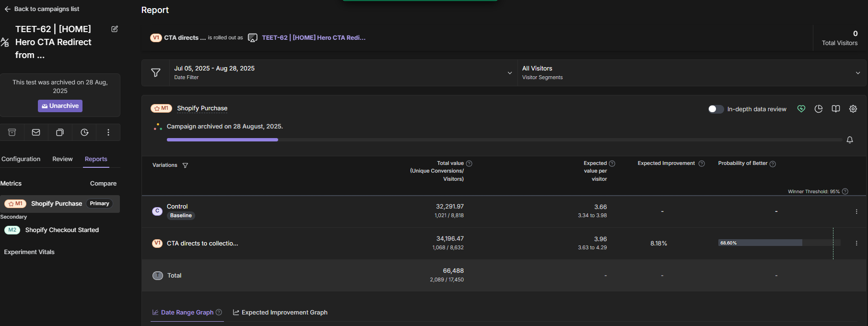The image size is (868, 326).
Task: Click the Baseline badge
Action: [x=181, y=216]
